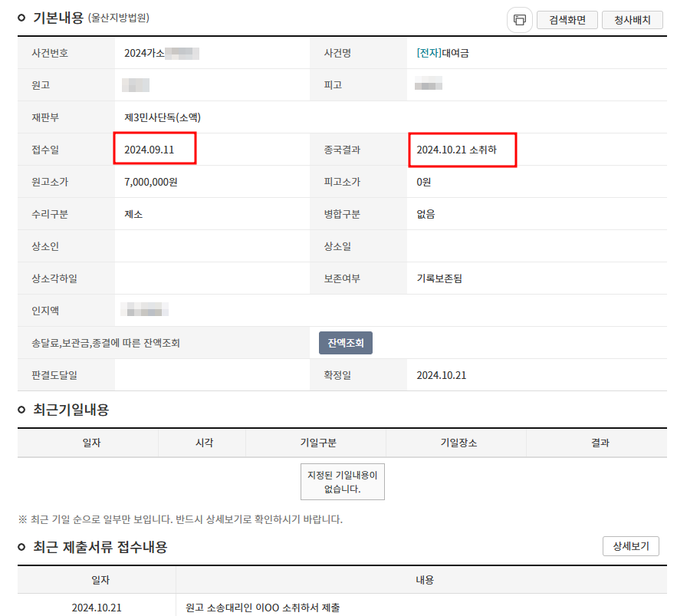Click the 울산지방법원 court name text
Image resolution: width=677 pixels, height=616 pixels.
[x=119, y=18]
